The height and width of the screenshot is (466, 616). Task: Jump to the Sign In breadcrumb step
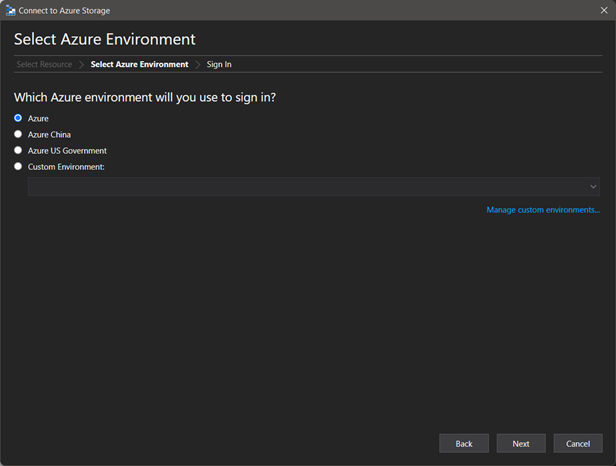pyautogui.click(x=219, y=64)
